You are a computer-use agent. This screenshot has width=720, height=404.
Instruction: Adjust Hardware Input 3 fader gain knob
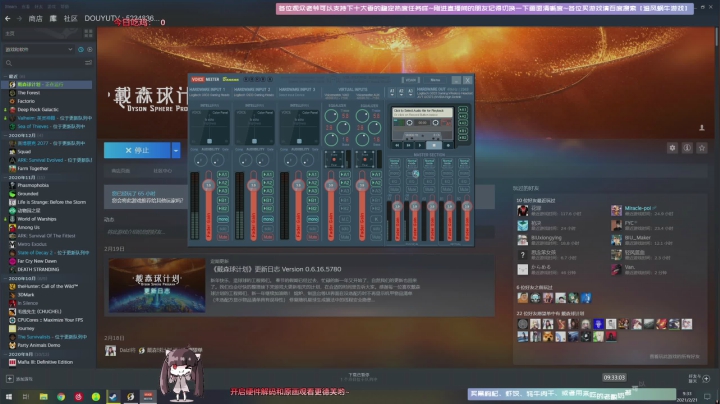click(x=298, y=185)
